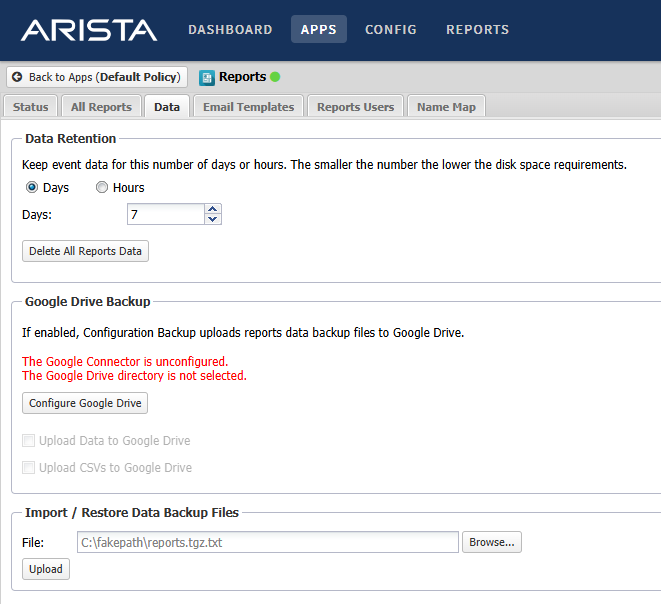Select the Days radio button

tap(31, 187)
